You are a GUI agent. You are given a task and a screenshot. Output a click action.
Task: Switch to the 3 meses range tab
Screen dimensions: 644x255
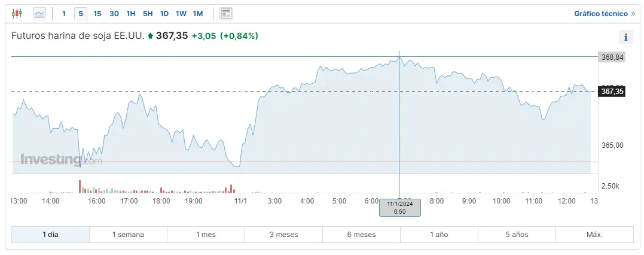click(283, 235)
